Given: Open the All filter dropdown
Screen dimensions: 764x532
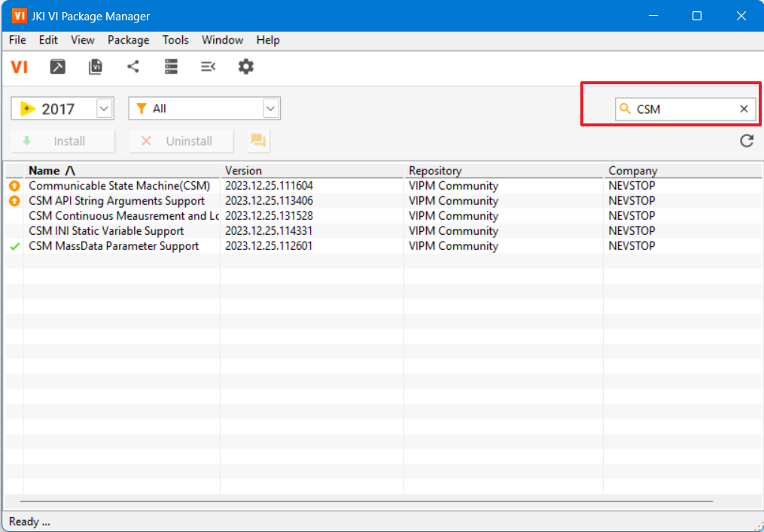Looking at the screenshot, I should point(271,109).
